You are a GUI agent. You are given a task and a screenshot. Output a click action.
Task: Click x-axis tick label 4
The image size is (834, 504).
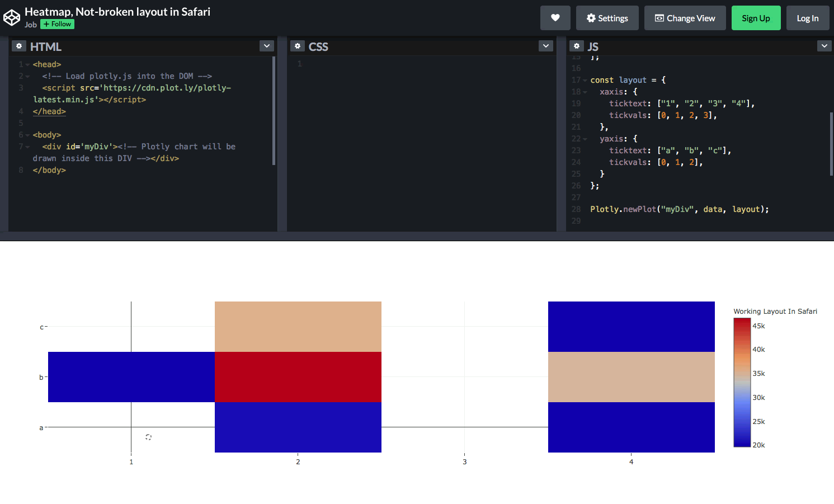click(x=632, y=462)
